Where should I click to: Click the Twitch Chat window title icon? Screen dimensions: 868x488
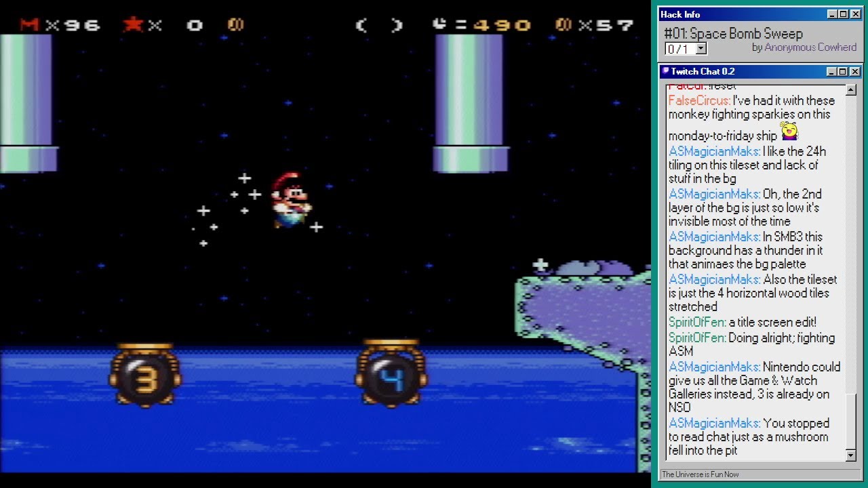665,71
